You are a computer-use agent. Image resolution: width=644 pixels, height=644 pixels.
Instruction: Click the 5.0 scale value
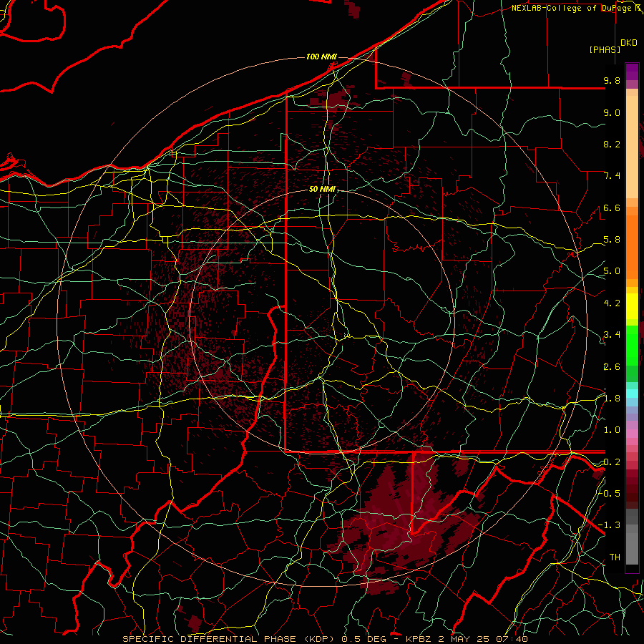pyautogui.click(x=612, y=271)
